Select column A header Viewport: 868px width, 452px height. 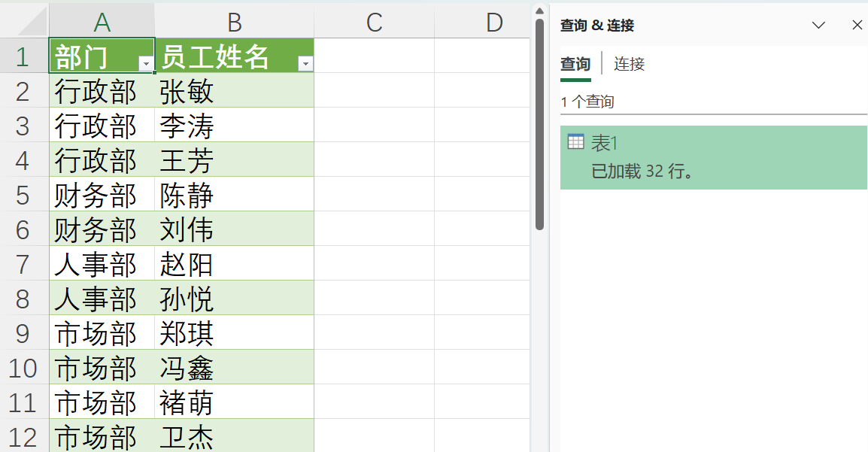coord(102,22)
